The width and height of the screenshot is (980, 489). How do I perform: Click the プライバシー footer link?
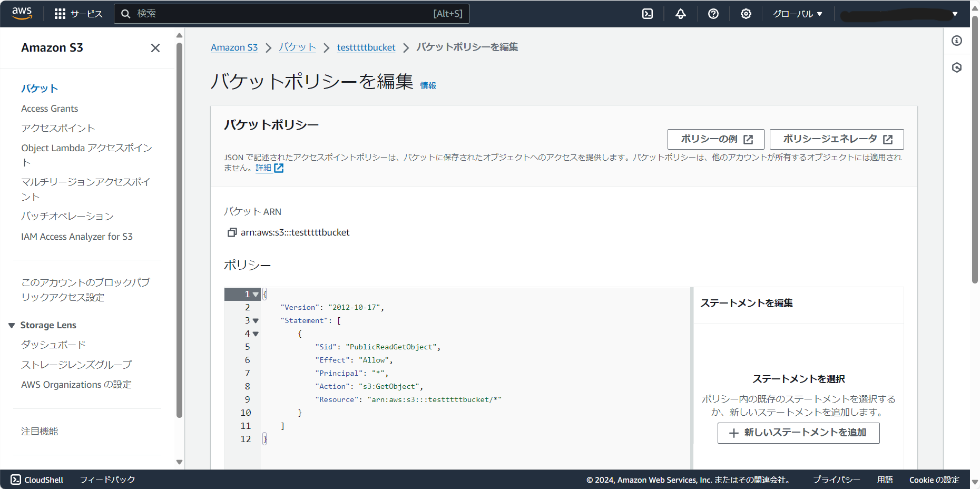tap(836, 480)
